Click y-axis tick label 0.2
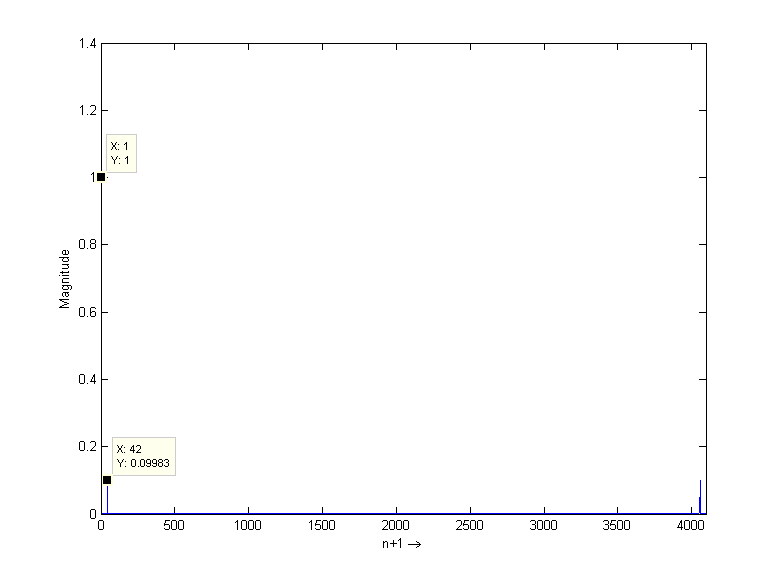The width and height of the screenshot is (780, 578). (x=88, y=446)
